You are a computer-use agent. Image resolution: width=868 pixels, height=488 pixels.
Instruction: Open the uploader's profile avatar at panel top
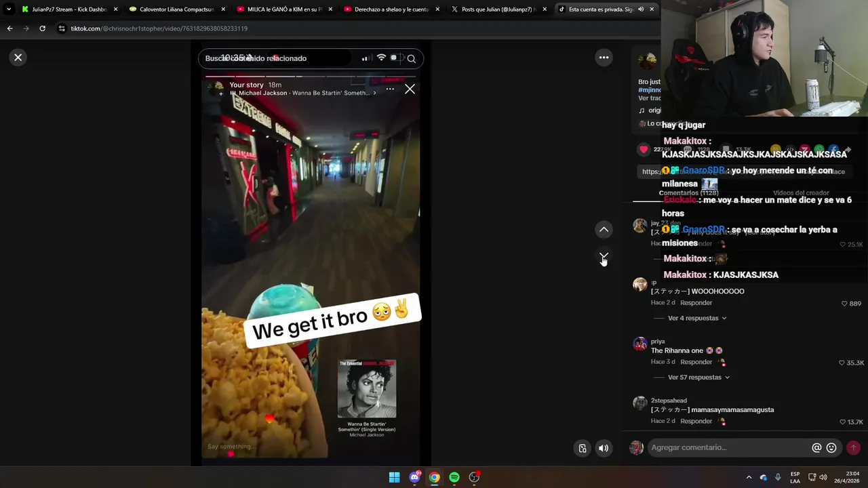tap(647, 60)
